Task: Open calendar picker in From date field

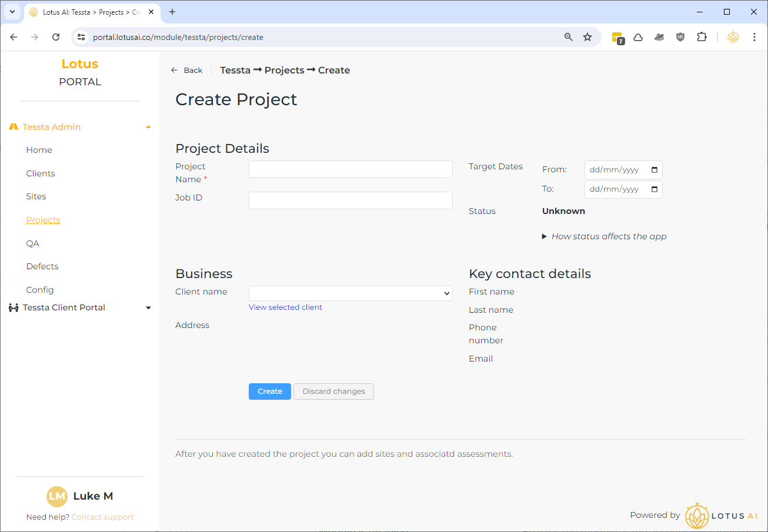Action: coord(655,170)
